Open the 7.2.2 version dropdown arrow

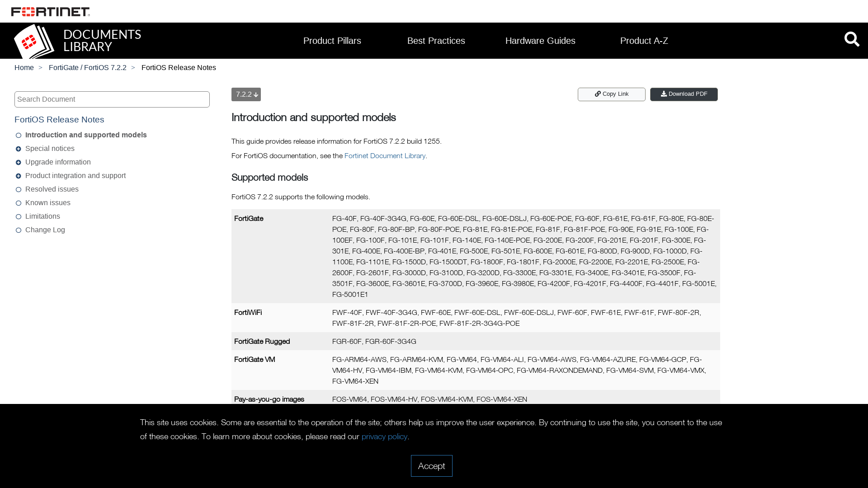point(256,95)
